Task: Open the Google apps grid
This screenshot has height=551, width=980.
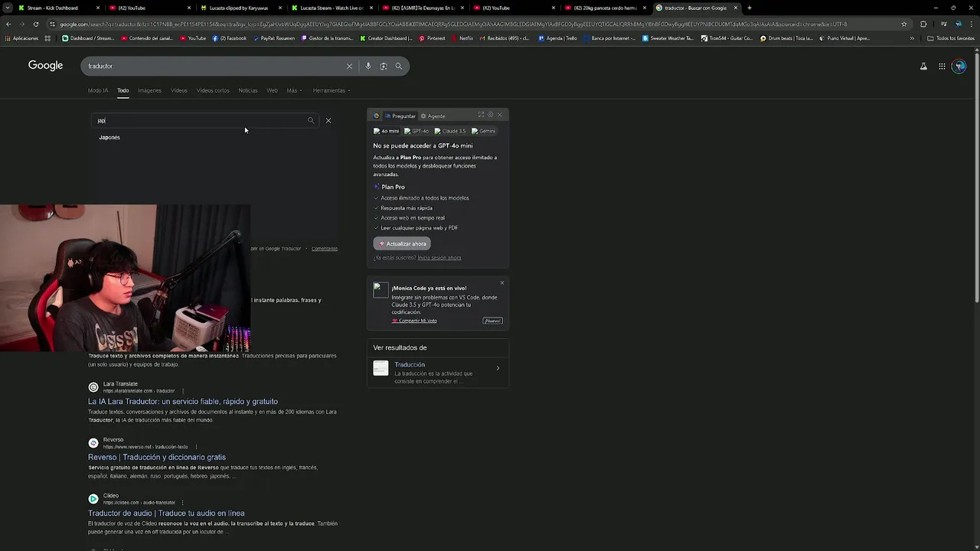Action: [x=942, y=67]
